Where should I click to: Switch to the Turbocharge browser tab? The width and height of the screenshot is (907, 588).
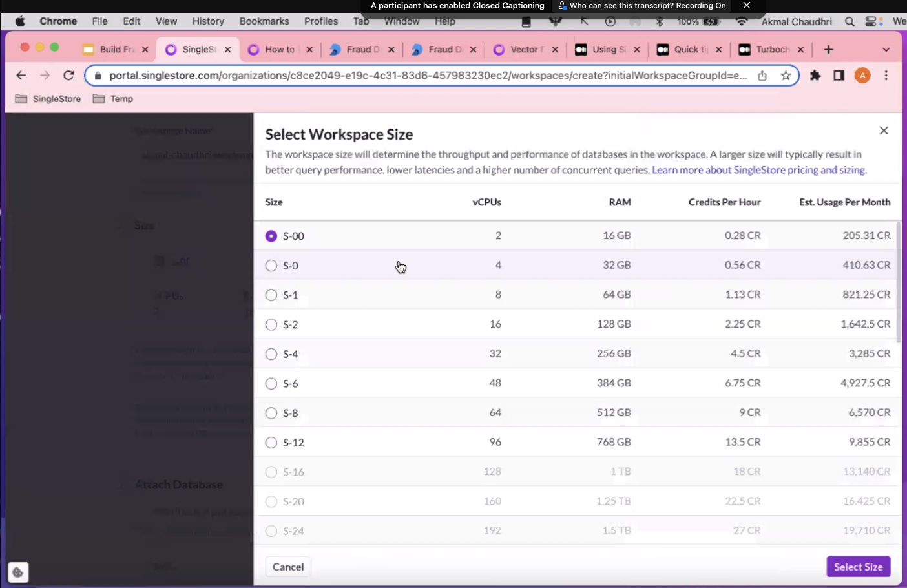[771, 50]
